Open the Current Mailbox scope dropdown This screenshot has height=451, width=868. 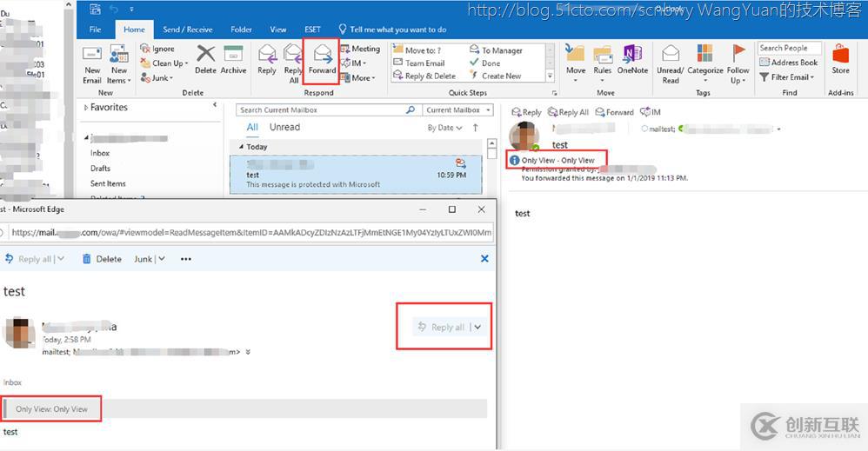coord(457,110)
